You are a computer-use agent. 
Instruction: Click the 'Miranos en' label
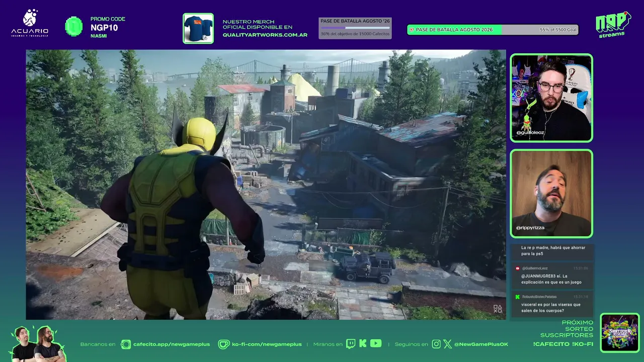pyautogui.click(x=328, y=344)
